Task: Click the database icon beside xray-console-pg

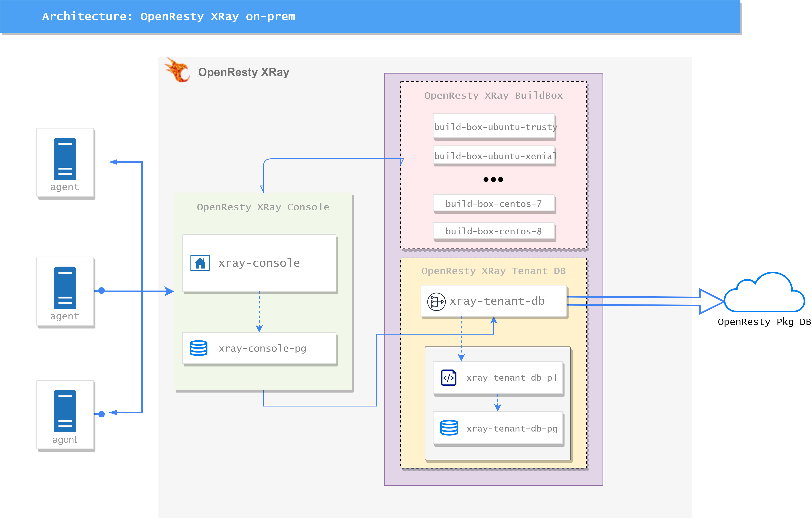Action: coord(198,348)
